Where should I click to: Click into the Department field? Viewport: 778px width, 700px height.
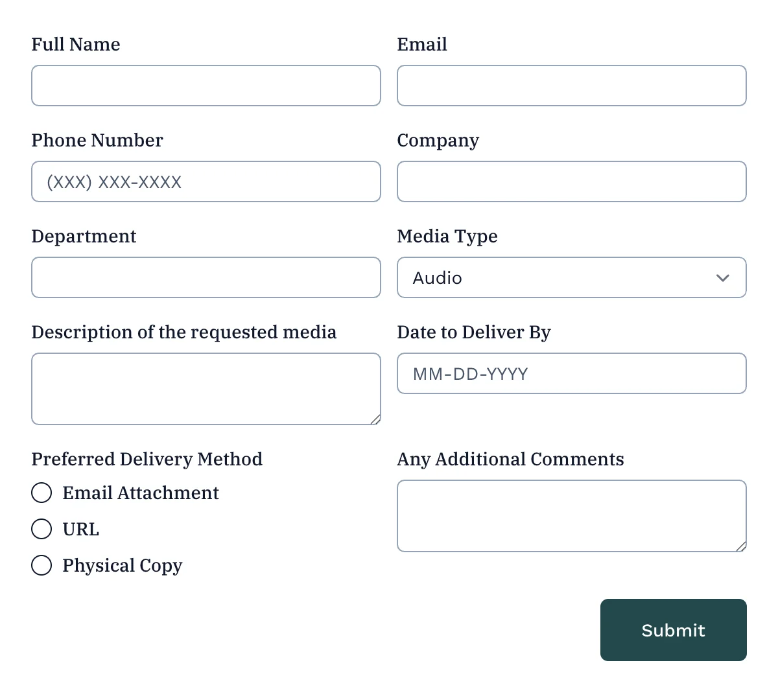tap(206, 277)
